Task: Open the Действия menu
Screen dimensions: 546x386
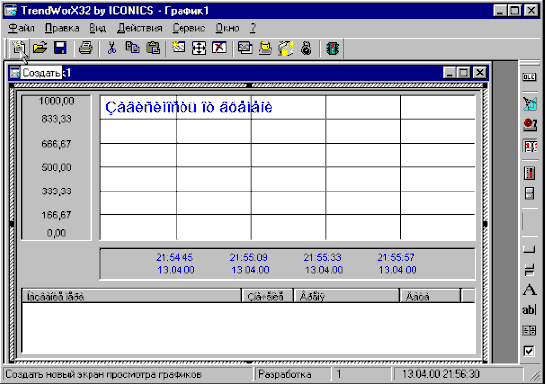Action: coord(140,28)
